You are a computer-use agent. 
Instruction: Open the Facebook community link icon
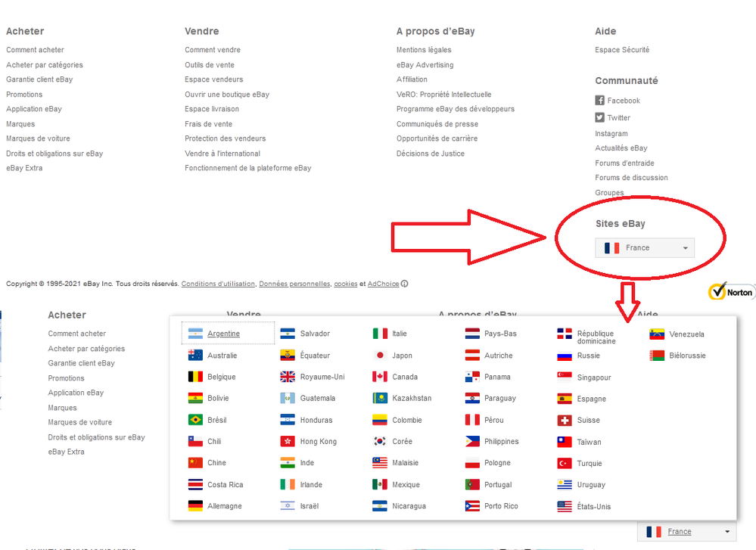pyautogui.click(x=599, y=101)
